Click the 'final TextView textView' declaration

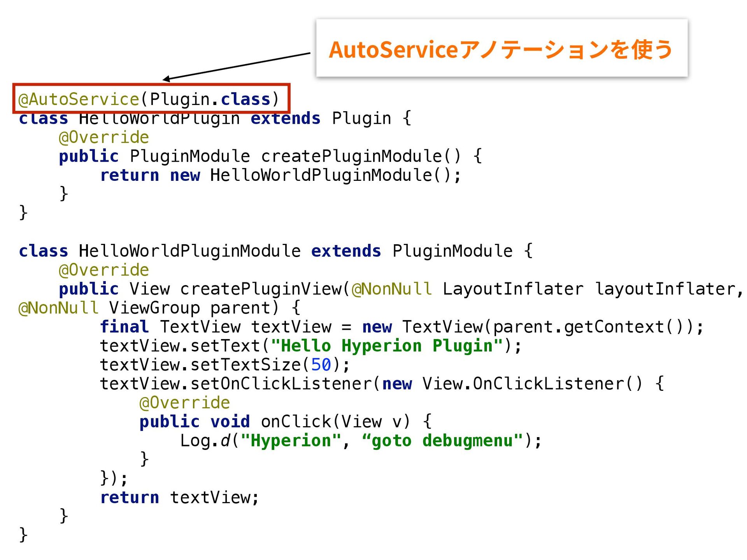tap(215, 327)
